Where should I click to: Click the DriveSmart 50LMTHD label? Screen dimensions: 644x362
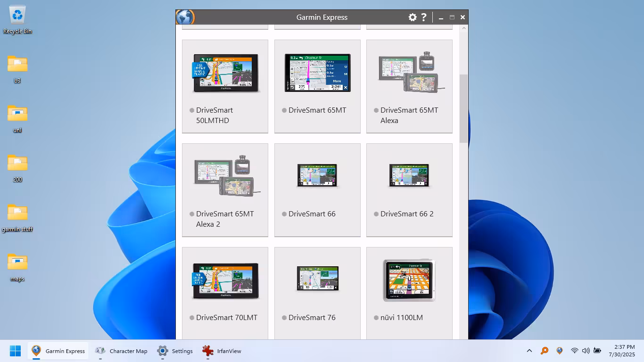tap(215, 115)
